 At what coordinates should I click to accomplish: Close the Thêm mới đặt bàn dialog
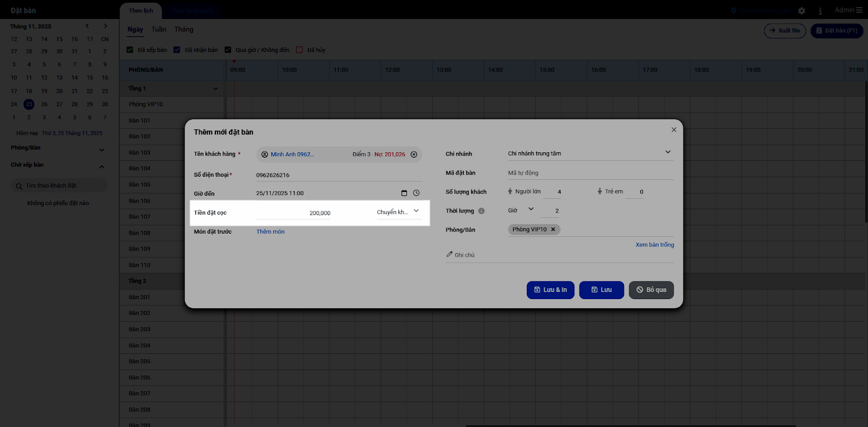[674, 130]
